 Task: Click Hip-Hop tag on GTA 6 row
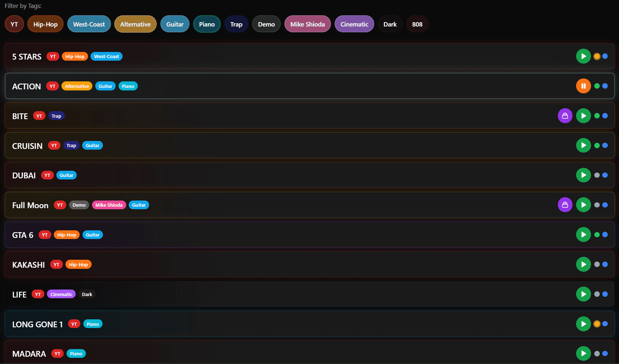pos(67,235)
